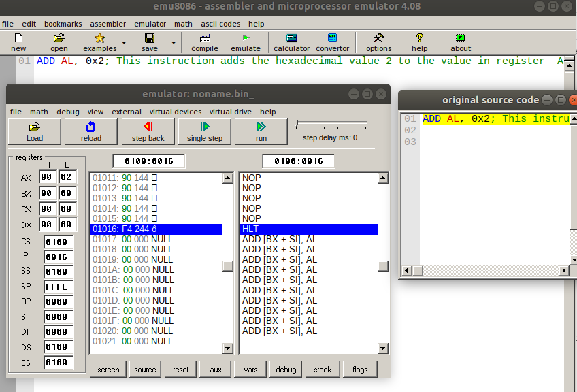Click the flags button

(x=360, y=370)
